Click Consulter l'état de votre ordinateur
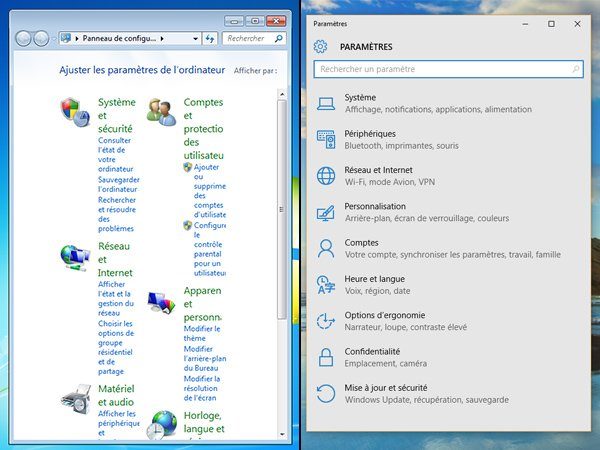 pos(116,155)
